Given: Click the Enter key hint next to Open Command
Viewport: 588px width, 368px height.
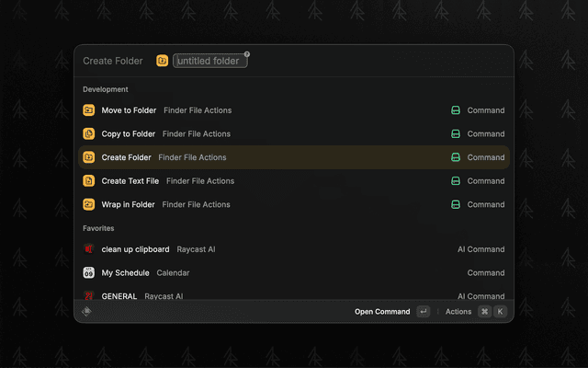Looking at the screenshot, I should pos(423,312).
